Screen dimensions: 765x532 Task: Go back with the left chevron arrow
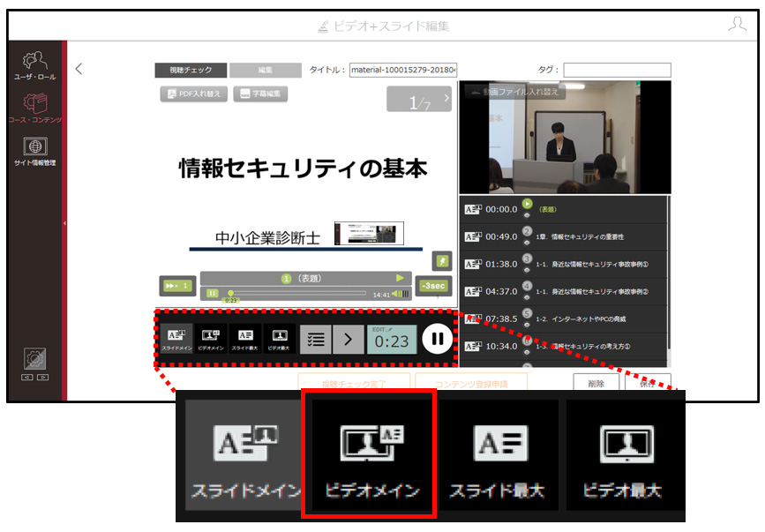(79, 69)
